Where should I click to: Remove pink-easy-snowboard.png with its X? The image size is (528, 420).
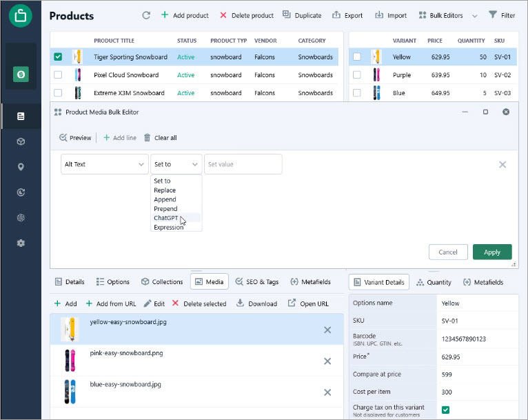(327, 361)
